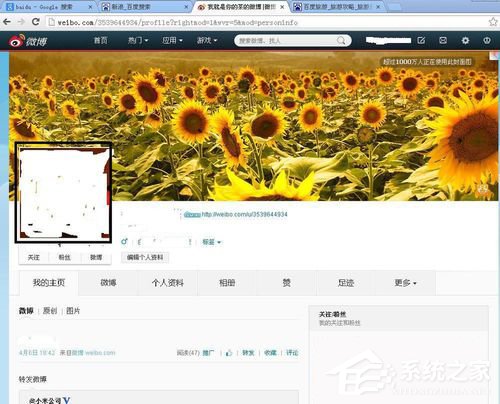Click 粉丝 count under avatar
This screenshot has width=500, height=404.
point(64,257)
